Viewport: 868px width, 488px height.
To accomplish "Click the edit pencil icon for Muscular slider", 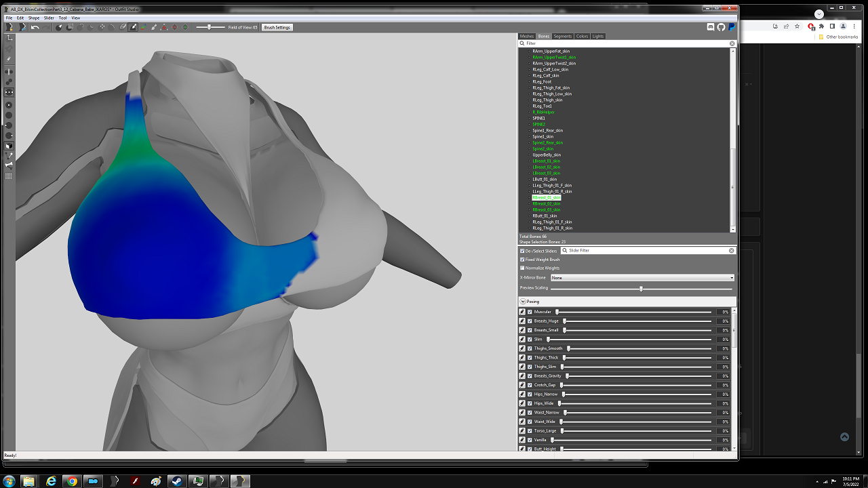I will pyautogui.click(x=522, y=312).
